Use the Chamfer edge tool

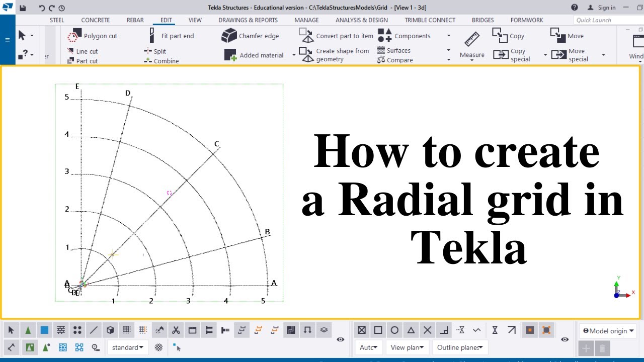click(250, 36)
